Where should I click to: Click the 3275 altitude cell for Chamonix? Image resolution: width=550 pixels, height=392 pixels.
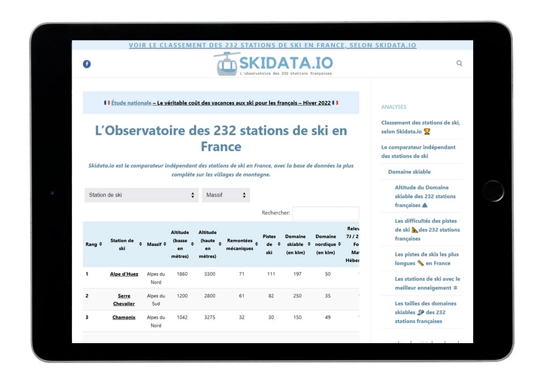pyautogui.click(x=210, y=317)
